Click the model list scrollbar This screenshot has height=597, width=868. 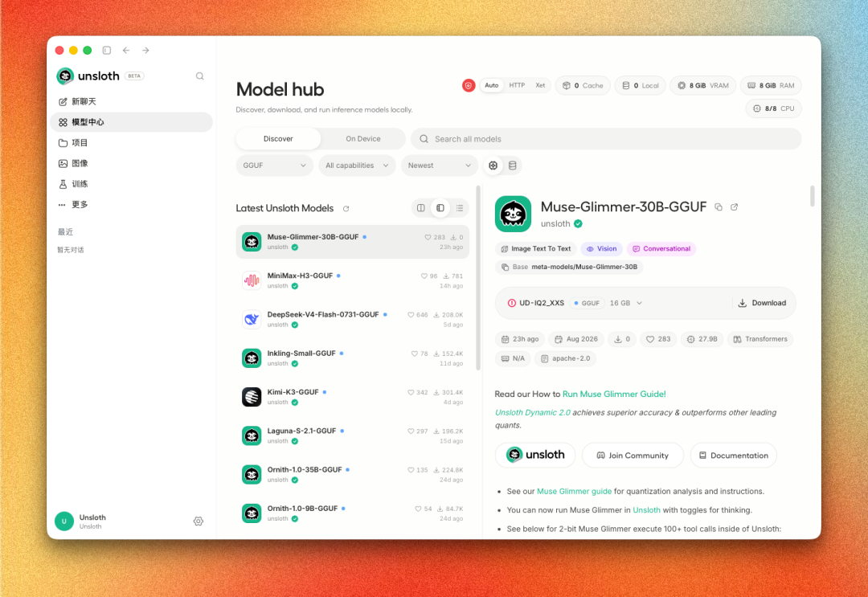(478, 278)
